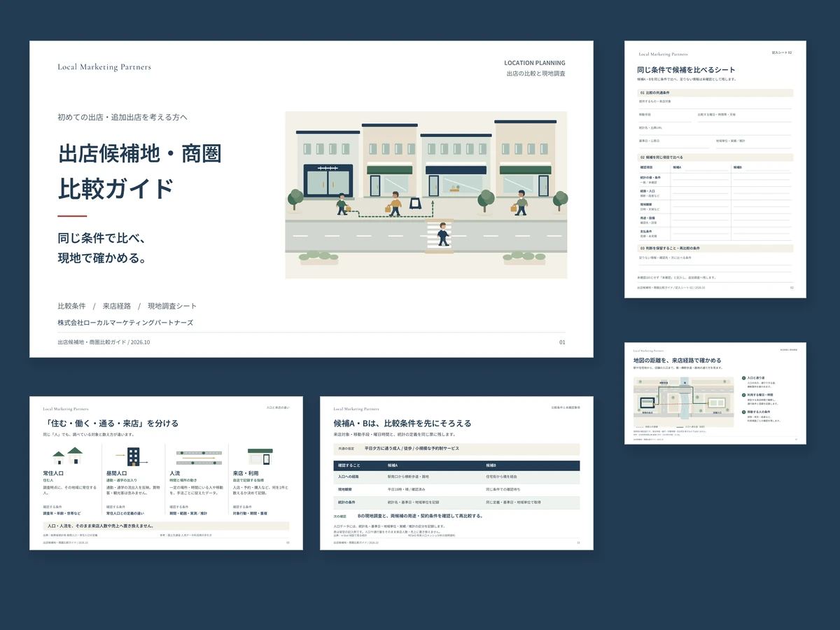Open the slide 「住む・働く・通る・来店」を分ける
Screen dimensions: 840x630
[166, 473]
